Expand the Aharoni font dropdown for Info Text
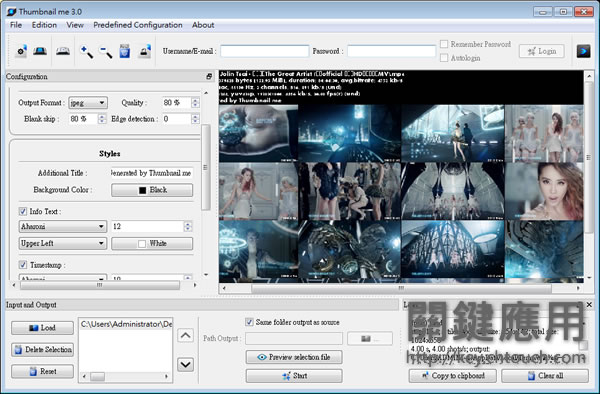 click(63, 226)
